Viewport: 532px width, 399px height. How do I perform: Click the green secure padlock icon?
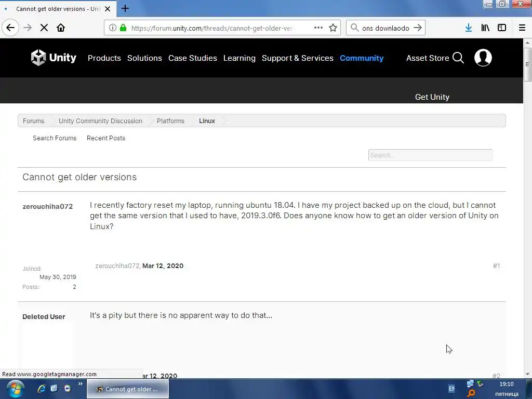(x=123, y=28)
